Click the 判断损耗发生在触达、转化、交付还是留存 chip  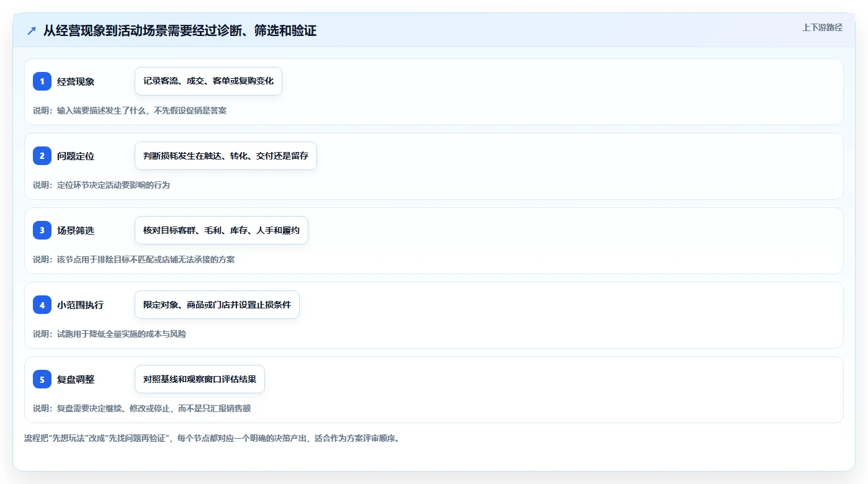click(226, 156)
